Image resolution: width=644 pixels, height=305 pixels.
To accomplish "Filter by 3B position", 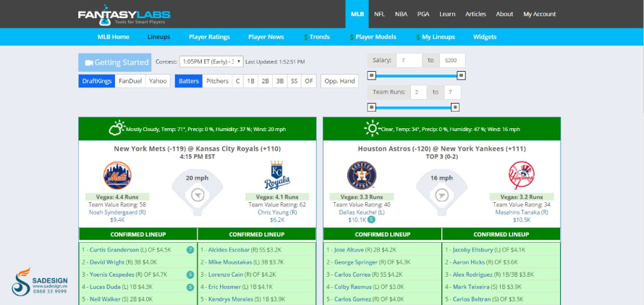I will (x=280, y=81).
